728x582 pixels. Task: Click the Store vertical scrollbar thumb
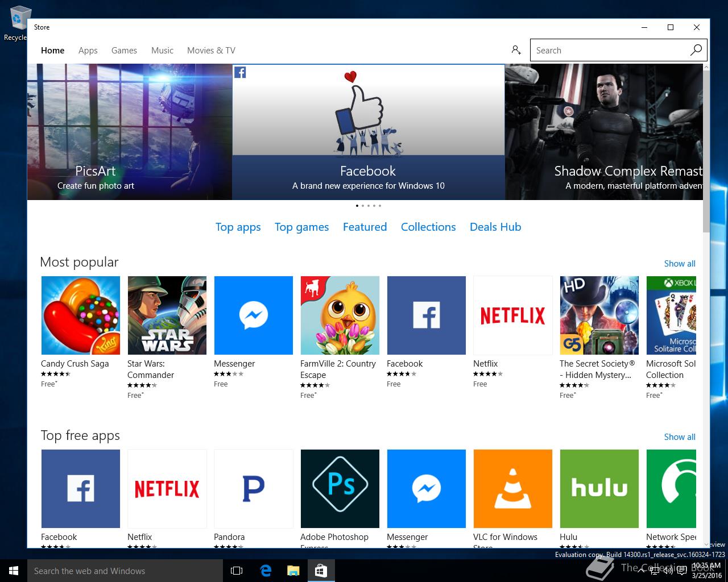click(706, 151)
